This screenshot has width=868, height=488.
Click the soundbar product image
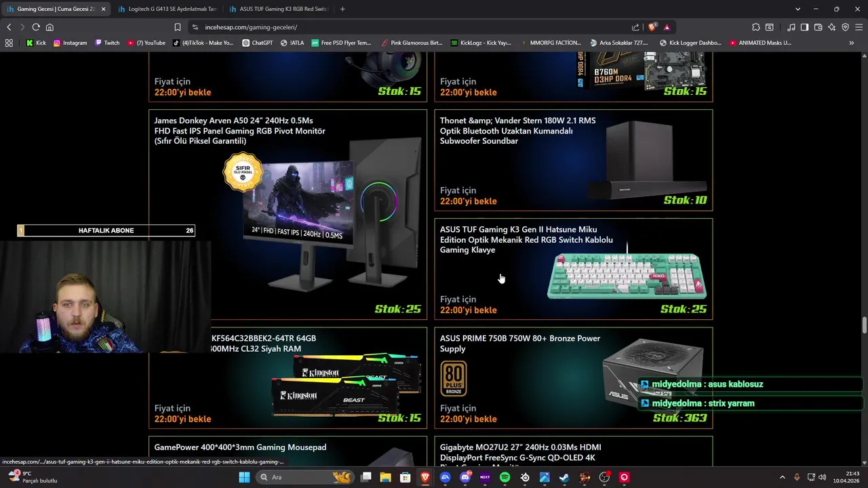648,161
